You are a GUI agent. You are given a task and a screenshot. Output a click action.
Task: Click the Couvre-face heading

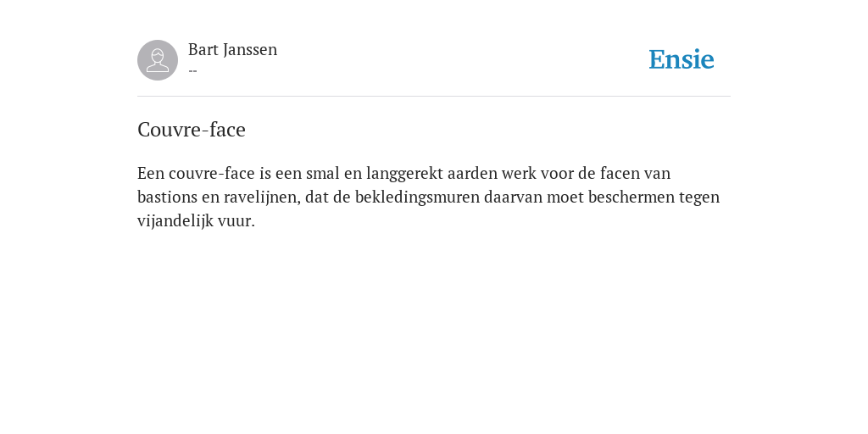(x=192, y=130)
